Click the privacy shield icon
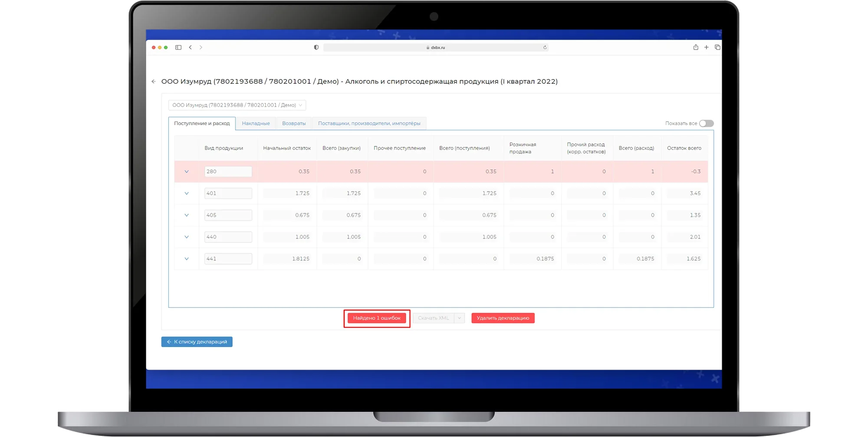Viewport: 868px width, 437px height. coord(316,47)
